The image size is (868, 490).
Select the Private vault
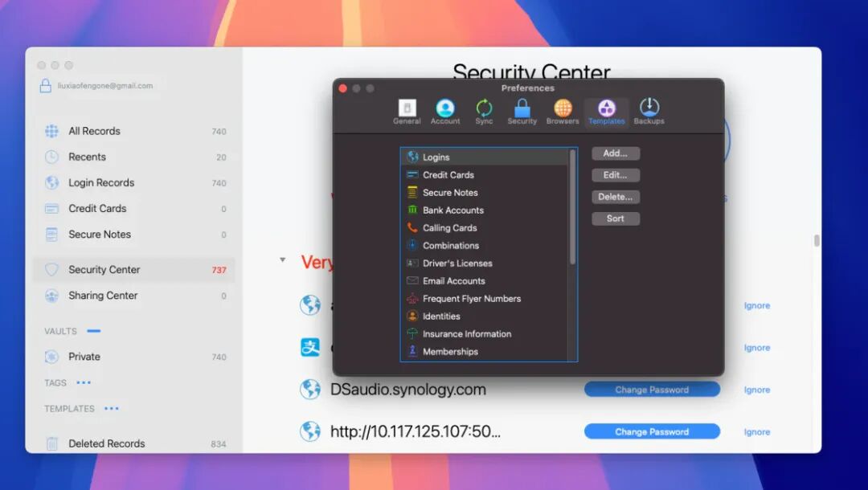(x=136, y=357)
